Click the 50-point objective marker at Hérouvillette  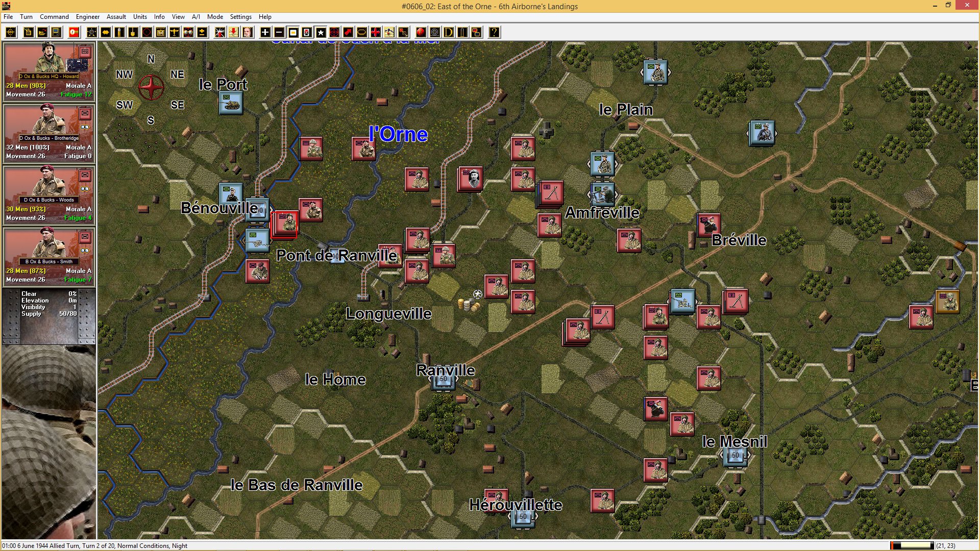pos(523,518)
